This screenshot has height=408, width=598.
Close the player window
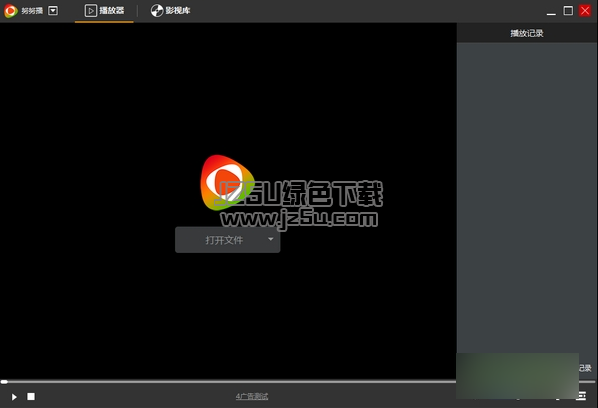pos(585,11)
